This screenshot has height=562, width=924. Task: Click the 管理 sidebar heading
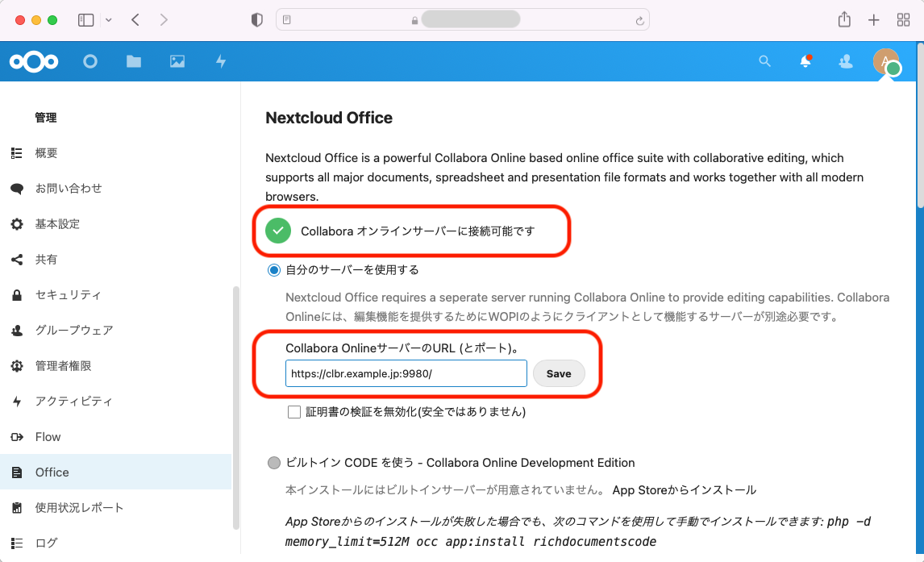46,118
